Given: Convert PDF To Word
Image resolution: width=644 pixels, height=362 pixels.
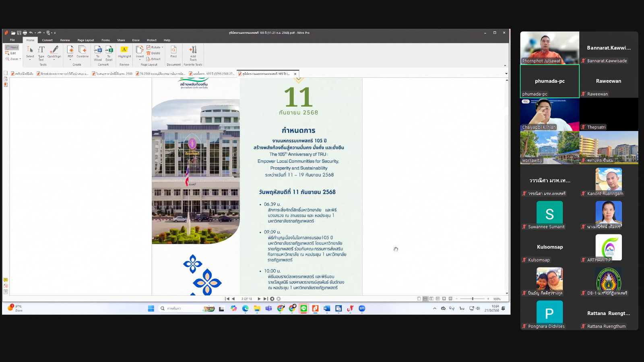Looking at the screenshot, I should tap(98, 53).
